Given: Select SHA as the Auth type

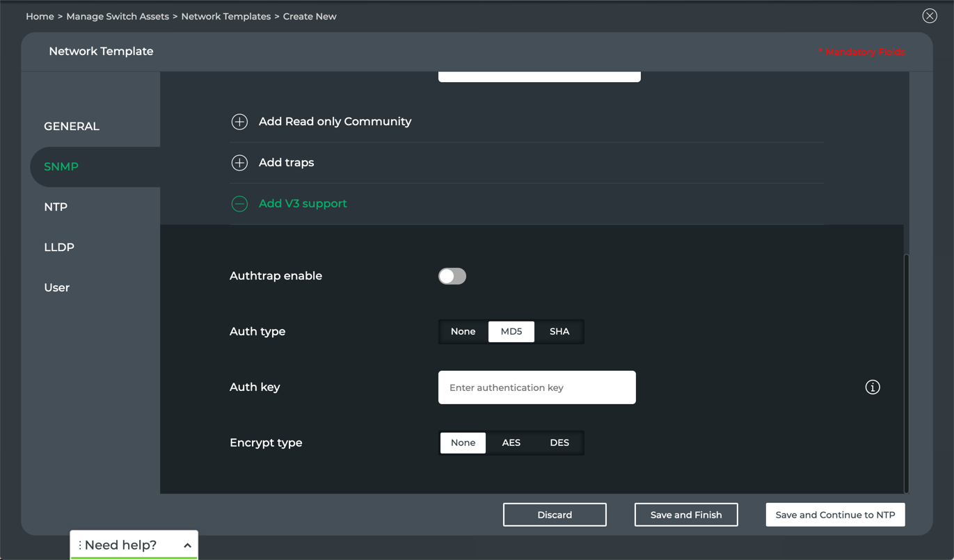Looking at the screenshot, I should tap(559, 332).
